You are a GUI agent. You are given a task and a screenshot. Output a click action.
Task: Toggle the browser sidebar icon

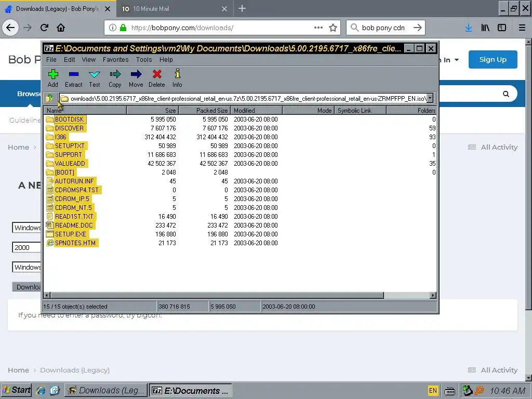click(x=502, y=28)
